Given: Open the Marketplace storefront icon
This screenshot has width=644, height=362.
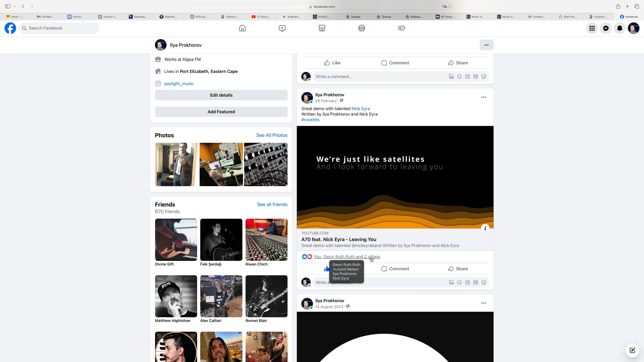Looking at the screenshot, I should tap(322, 28).
